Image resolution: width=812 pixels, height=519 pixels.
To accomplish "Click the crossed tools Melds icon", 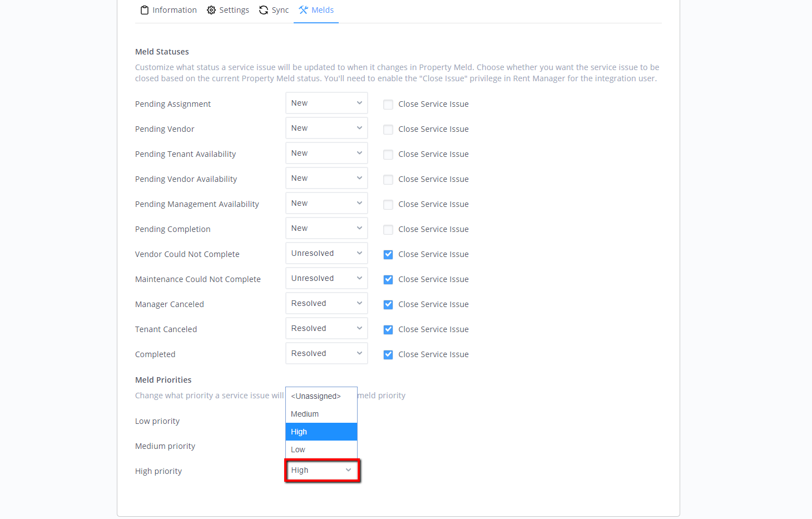I will click(x=303, y=10).
